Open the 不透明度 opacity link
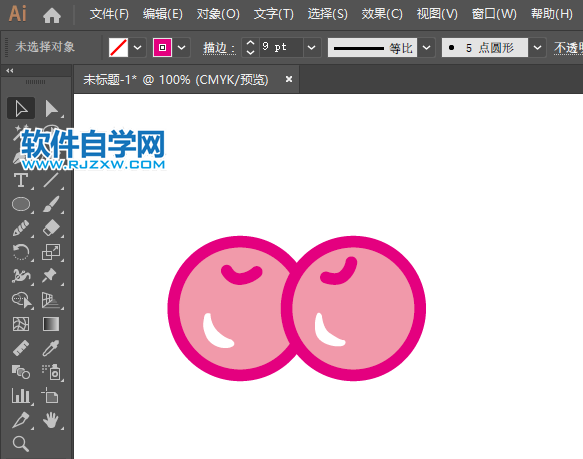This screenshot has height=459, width=583. pyautogui.click(x=568, y=48)
